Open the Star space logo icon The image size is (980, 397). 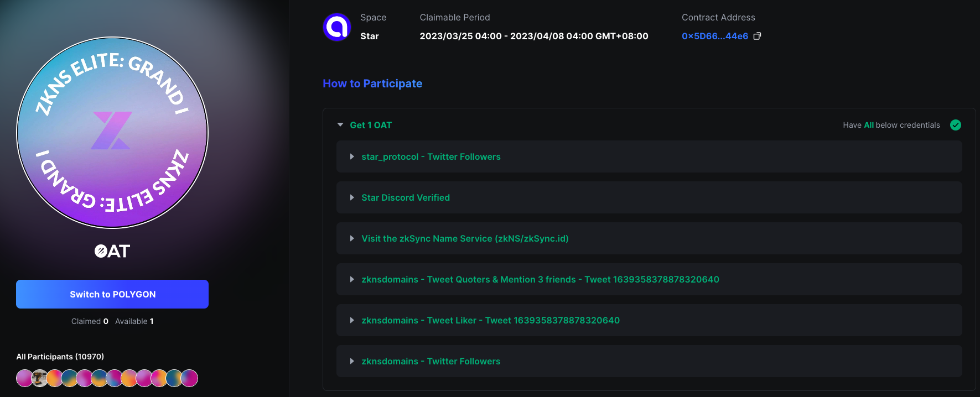337,27
